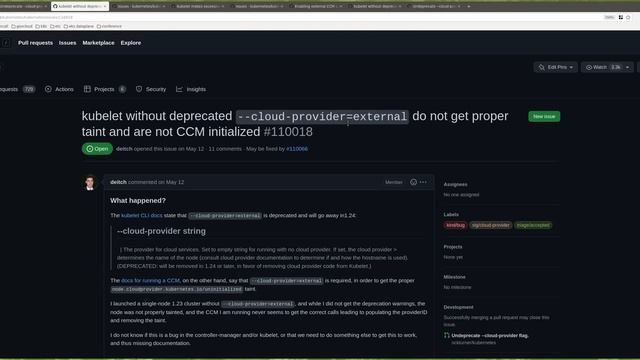Open linked pull request #110066
The width and height of the screenshot is (640, 360).
point(297,149)
